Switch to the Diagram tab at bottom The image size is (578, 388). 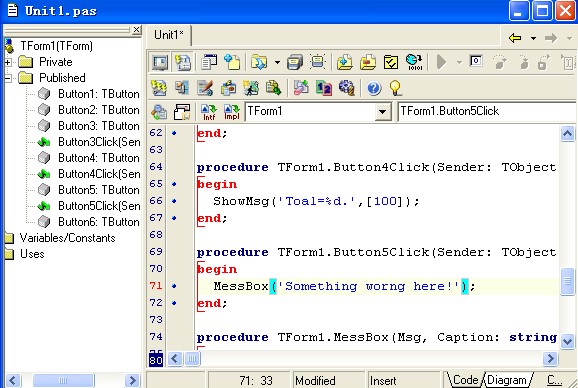tap(507, 380)
